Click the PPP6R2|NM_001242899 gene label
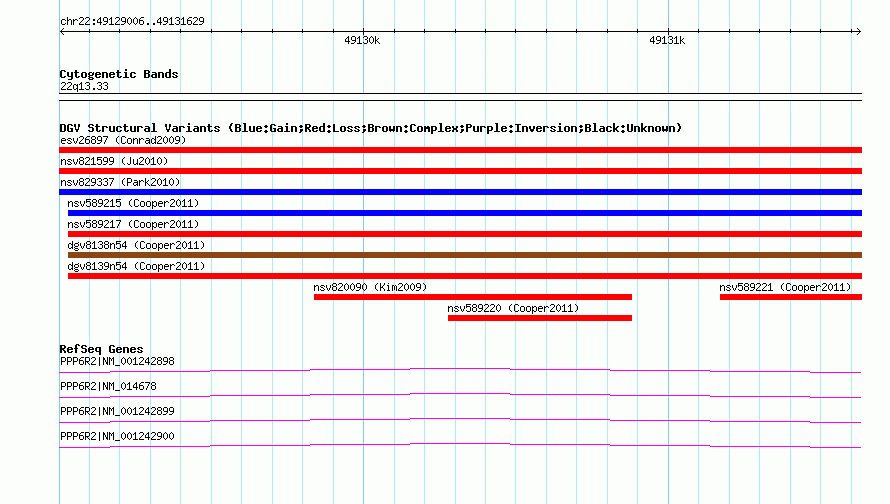The height and width of the screenshot is (504, 890). click(117, 411)
